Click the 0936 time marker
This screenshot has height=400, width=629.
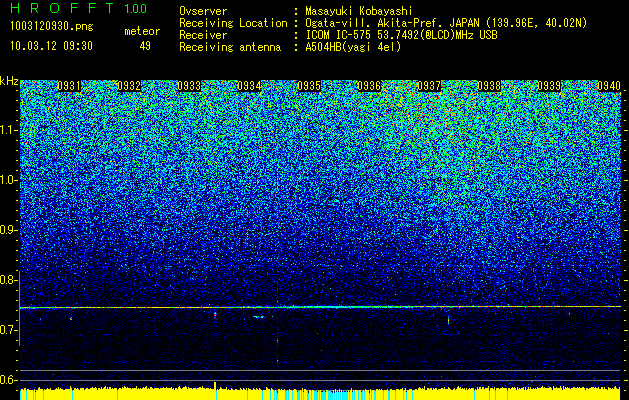[x=369, y=86]
